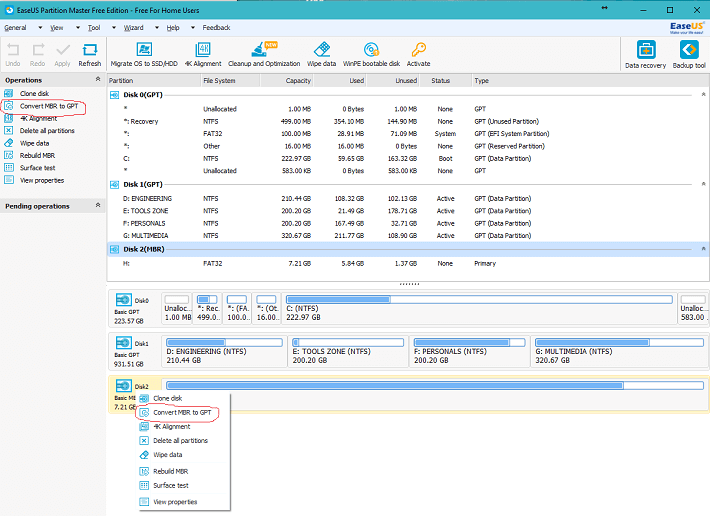Open View properties in context menu
The image size is (710, 516).
pyautogui.click(x=175, y=502)
